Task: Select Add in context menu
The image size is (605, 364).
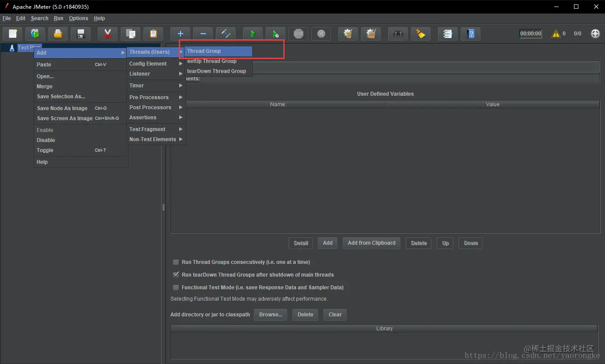Action: 81,53
